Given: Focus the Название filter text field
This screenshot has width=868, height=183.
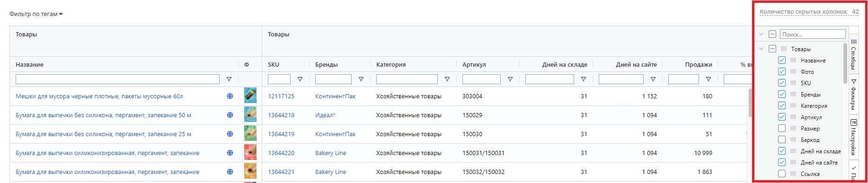Looking at the screenshot, I should (x=117, y=79).
